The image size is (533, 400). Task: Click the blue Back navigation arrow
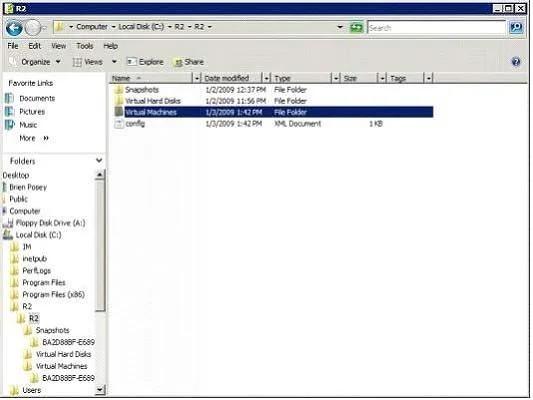(x=14, y=28)
